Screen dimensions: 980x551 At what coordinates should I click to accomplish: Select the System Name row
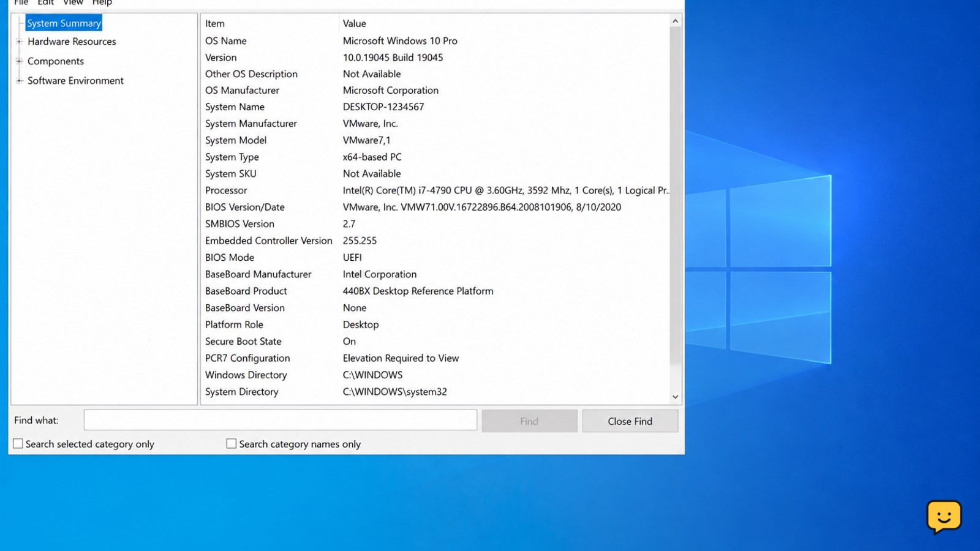point(435,107)
